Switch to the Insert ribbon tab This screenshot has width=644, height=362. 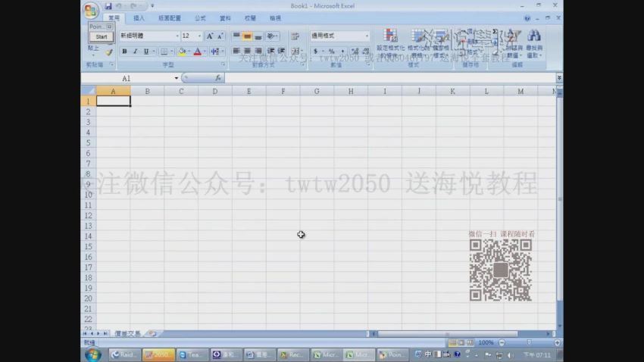pos(139,18)
